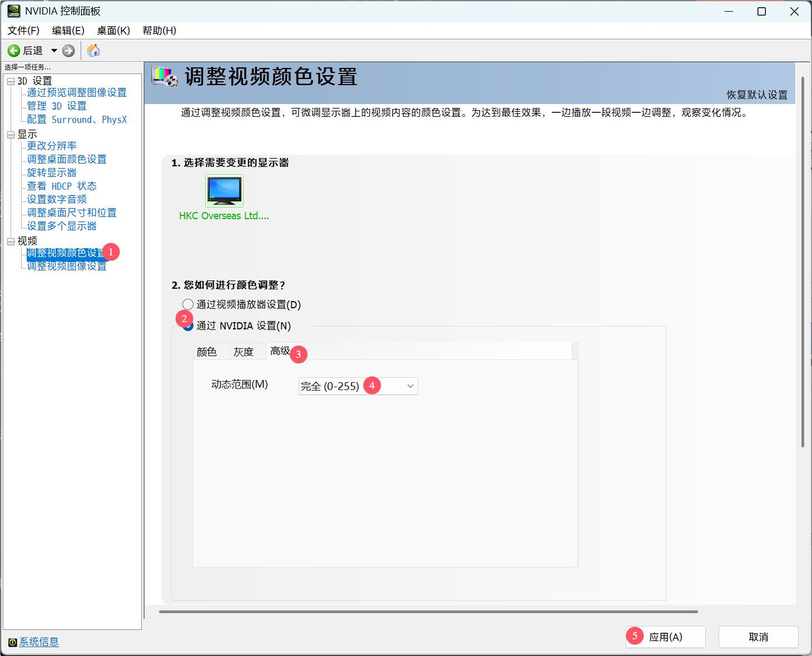812x656 pixels.
Task: Open the Back history dropdown arrow
Action: [54, 51]
